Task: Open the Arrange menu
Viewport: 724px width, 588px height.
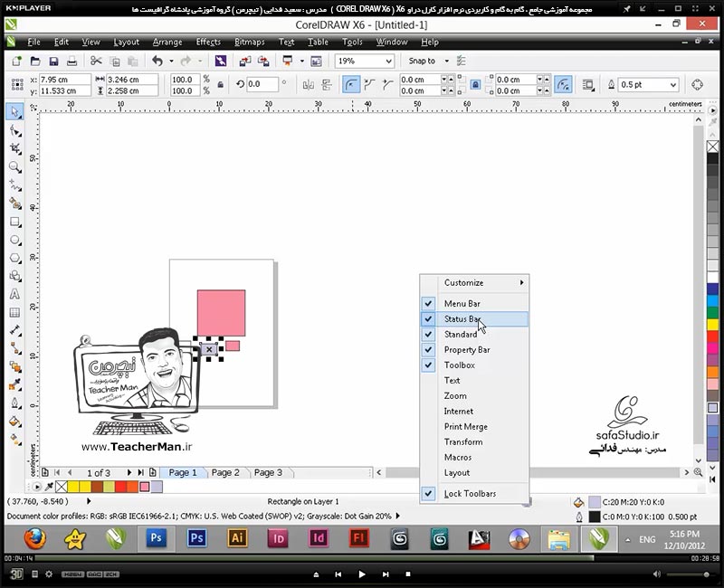Action: (x=167, y=42)
